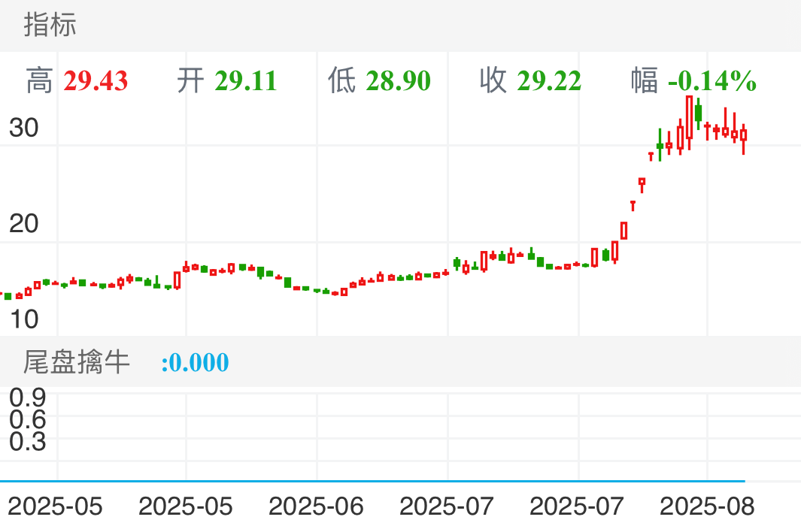Click the 0.3 indicator axis label

click(x=28, y=442)
